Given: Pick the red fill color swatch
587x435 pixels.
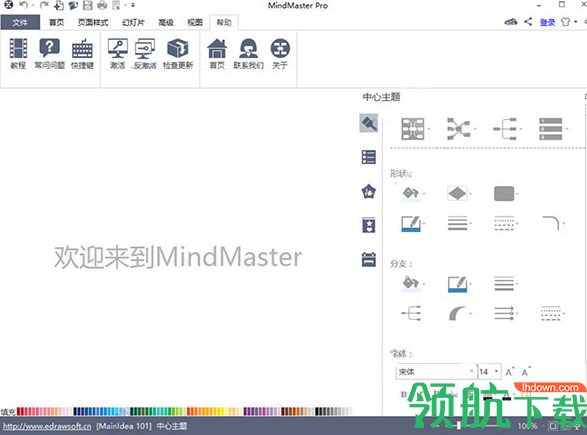Looking at the screenshot, I should (19, 411).
